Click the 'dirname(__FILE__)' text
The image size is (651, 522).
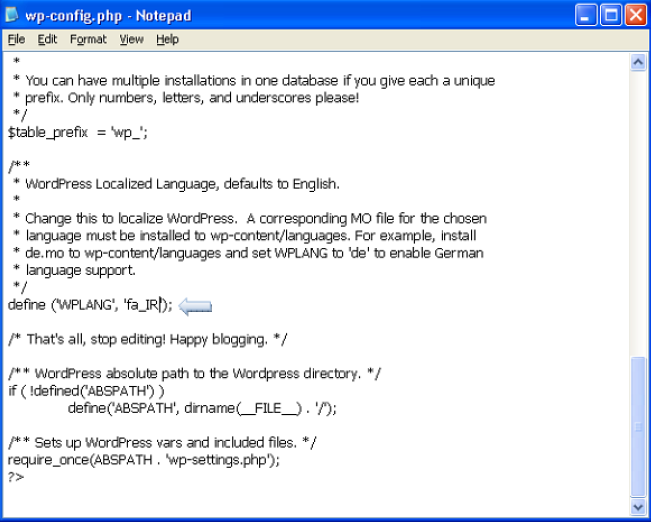[243, 409]
